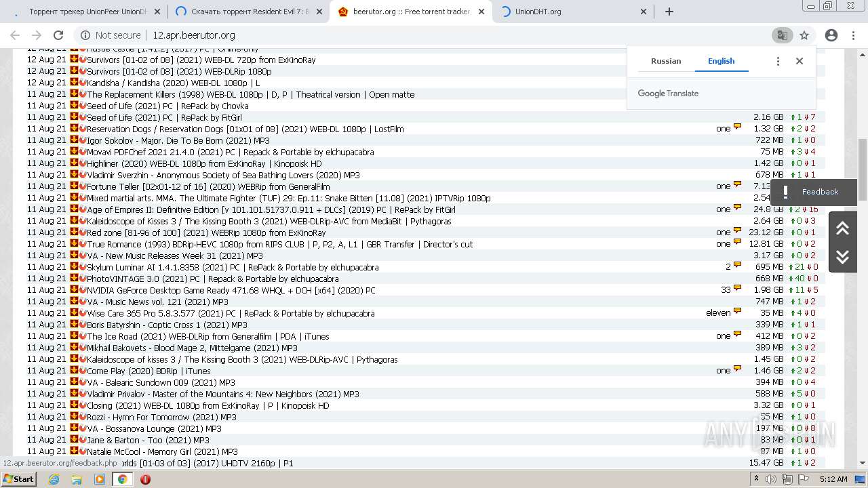Click the taskbar clock showing 5:12 AM
The width and height of the screenshot is (868, 488).
point(833,479)
